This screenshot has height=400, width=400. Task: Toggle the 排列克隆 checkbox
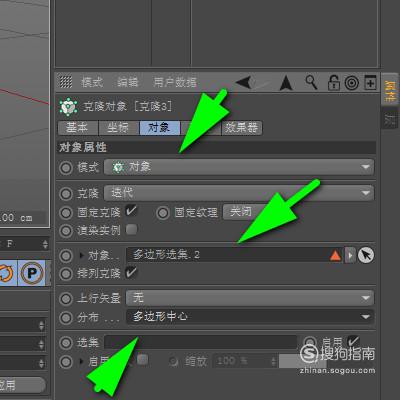click(x=131, y=272)
